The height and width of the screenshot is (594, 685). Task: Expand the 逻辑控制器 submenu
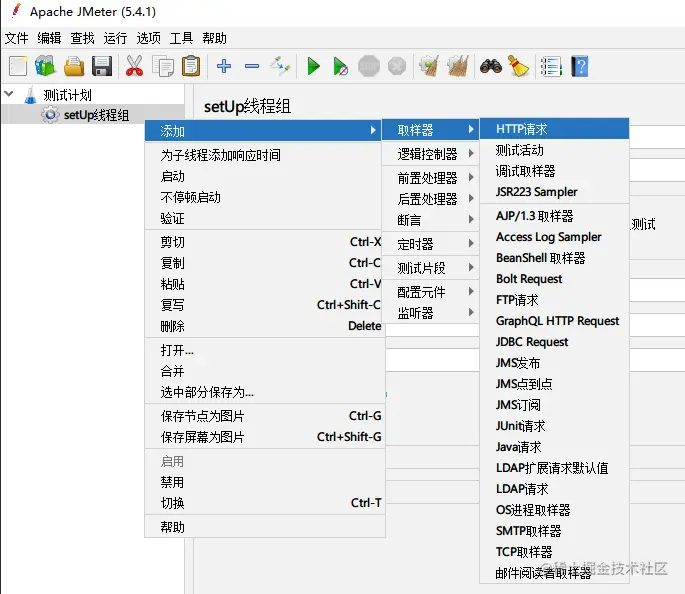(430, 154)
